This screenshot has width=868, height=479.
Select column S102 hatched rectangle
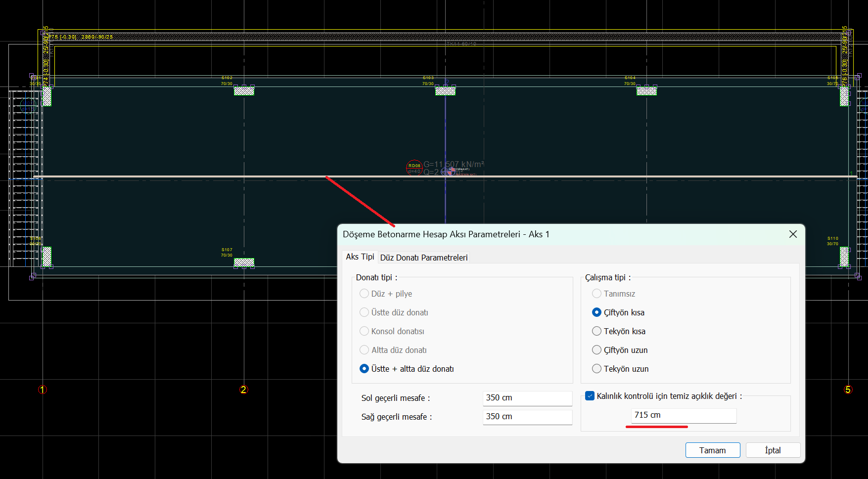click(x=244, y=90)
